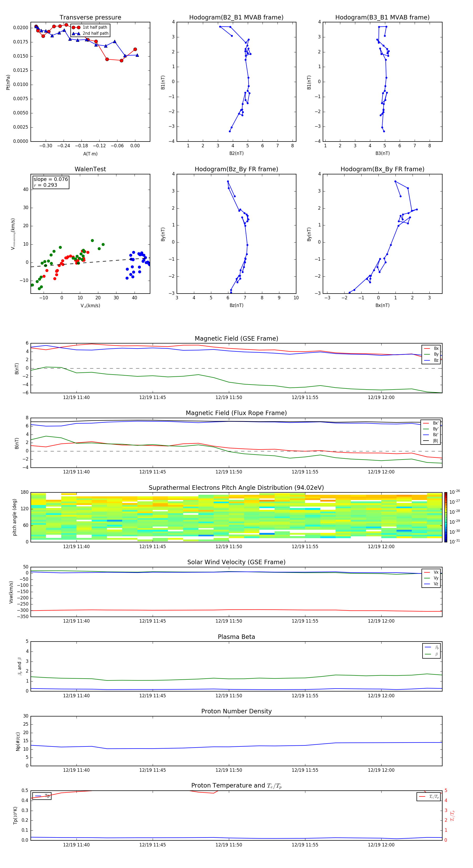
Task: Click the 180 tick on pitch angle axis
Action: (25, 492)
